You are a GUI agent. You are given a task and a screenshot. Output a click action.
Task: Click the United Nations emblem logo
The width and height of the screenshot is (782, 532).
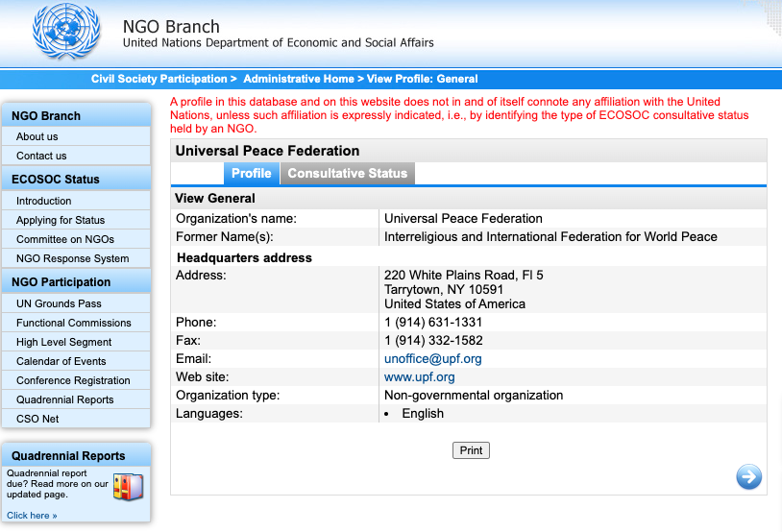[x=66, y=31]
